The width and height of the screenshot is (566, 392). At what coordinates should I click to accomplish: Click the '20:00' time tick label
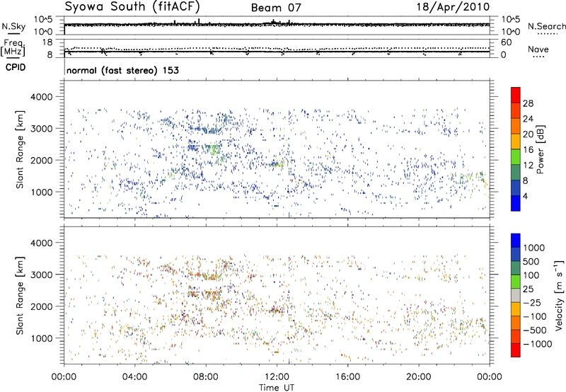[419, 377]
